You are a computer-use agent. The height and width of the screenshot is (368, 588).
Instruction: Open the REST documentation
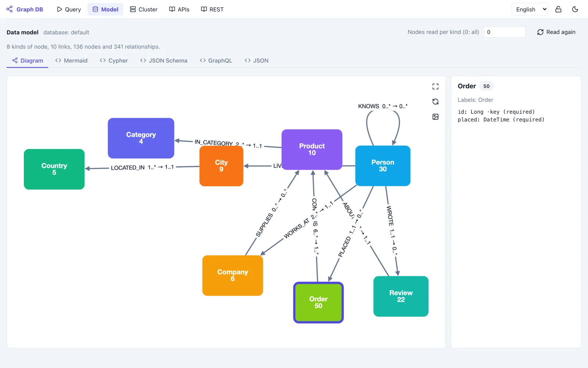click(212, 9)
